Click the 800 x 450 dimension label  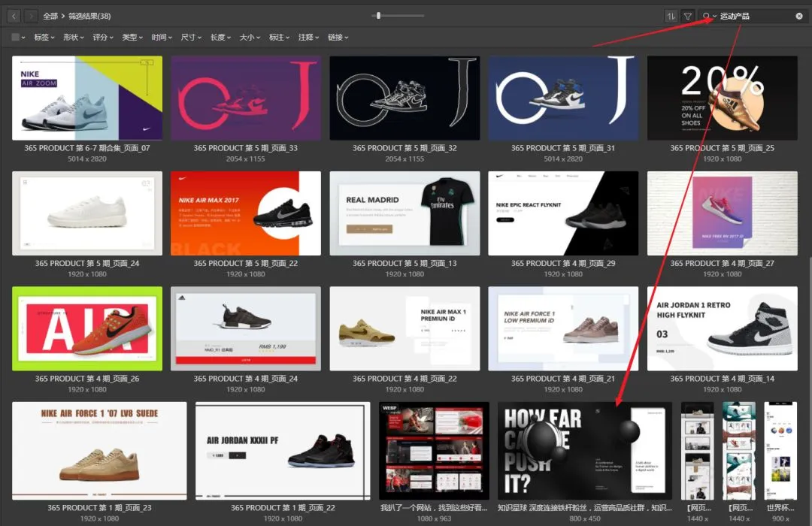585,518
